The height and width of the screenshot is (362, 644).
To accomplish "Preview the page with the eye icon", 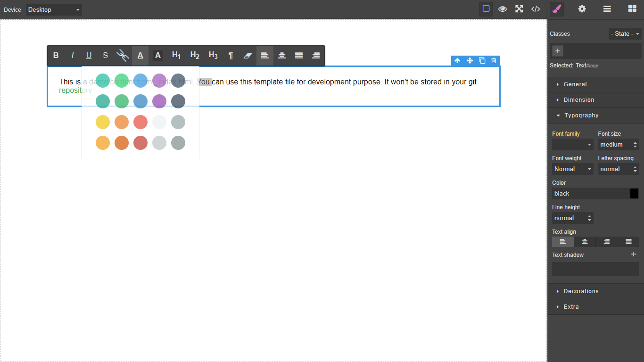I will (x=502, y=9).
